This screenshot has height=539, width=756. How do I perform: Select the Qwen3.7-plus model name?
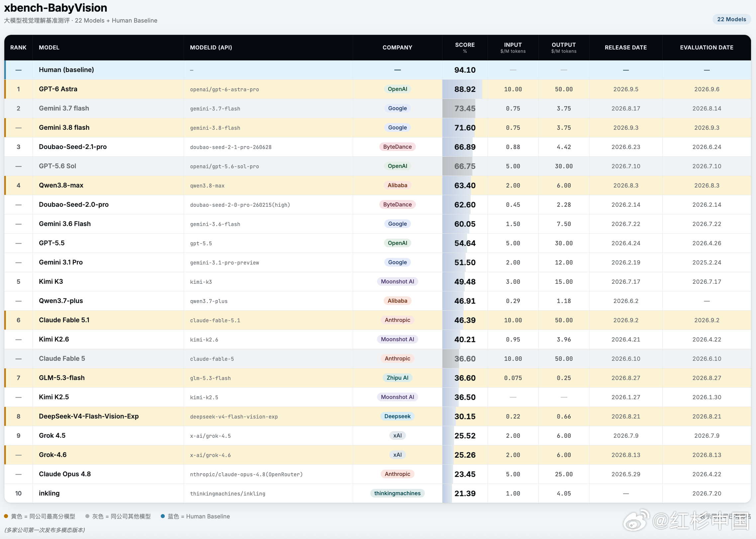tap(61, 301)
